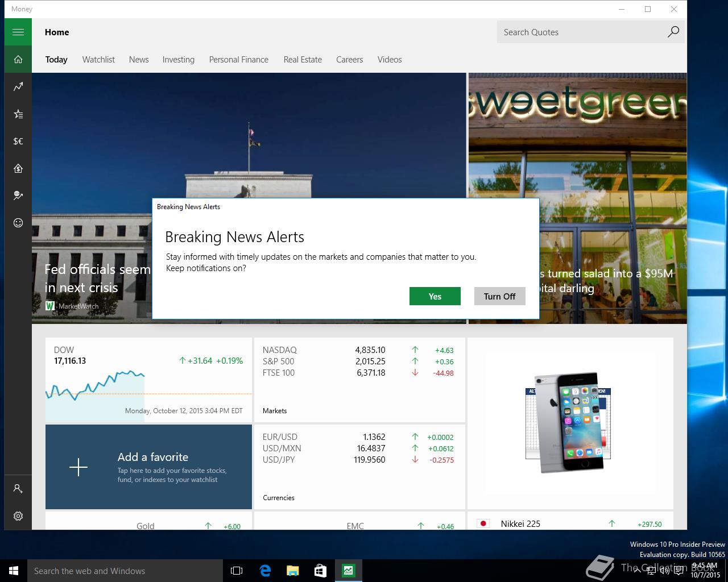This screenshot has height=582, width=728.
Task: Click the MarketWatch logo icon
Action: (x=50, y=306)
